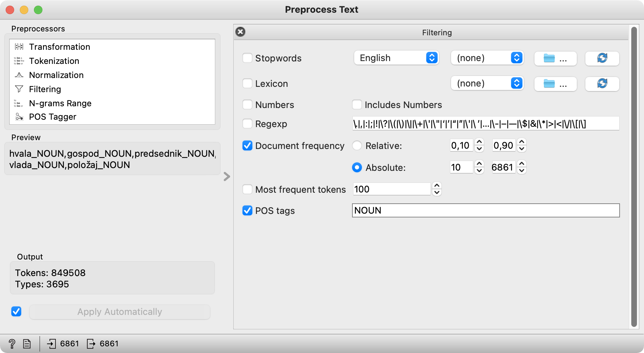
Task: Select Normalization in the Preprocessors list
Action: (x=56, y=75)
